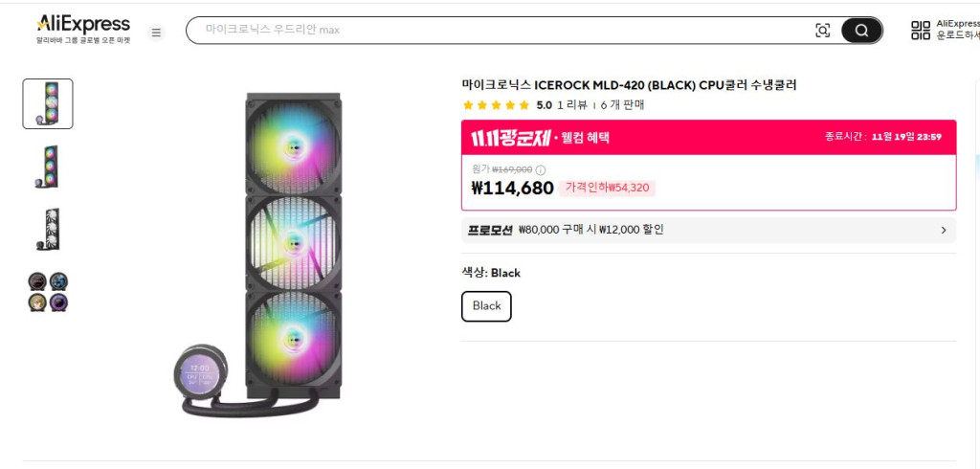Click the 가격인하 ₩54,320 discount badge
The height and width of the screenshot is (469, 980).
pos(607,188)
